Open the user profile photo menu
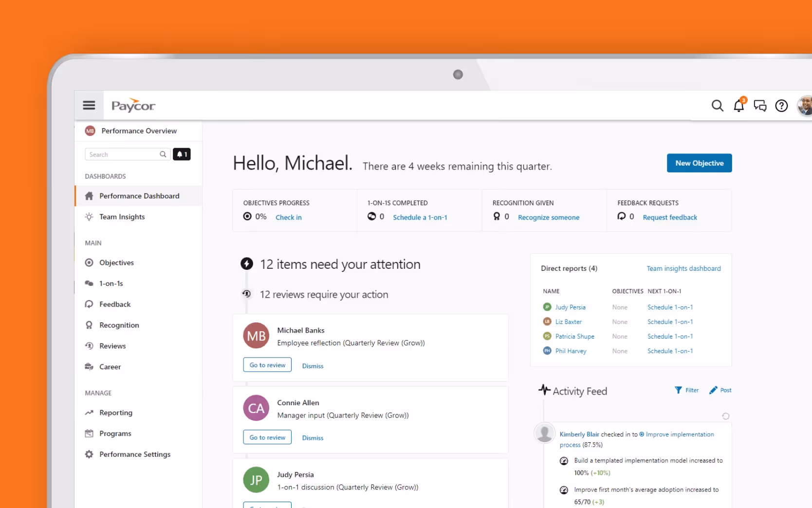This screenshot has width=812, height=508. (805, 106)
